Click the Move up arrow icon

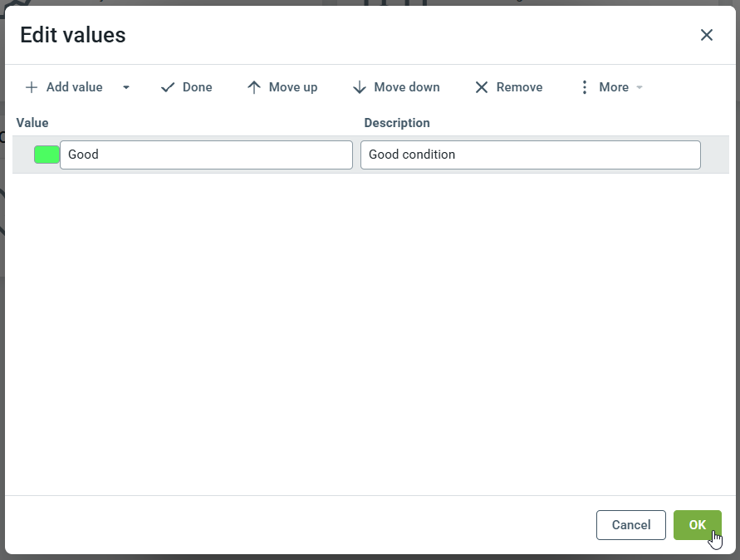(x=254, y=87)
